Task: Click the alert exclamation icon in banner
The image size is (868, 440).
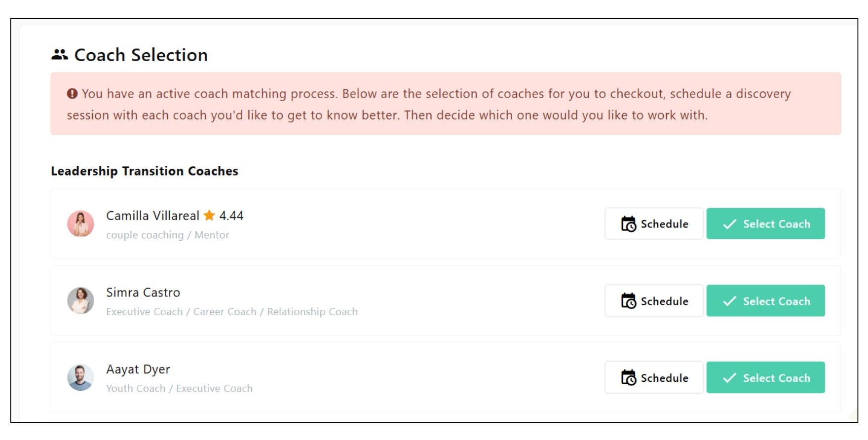Action: (72, 94)
